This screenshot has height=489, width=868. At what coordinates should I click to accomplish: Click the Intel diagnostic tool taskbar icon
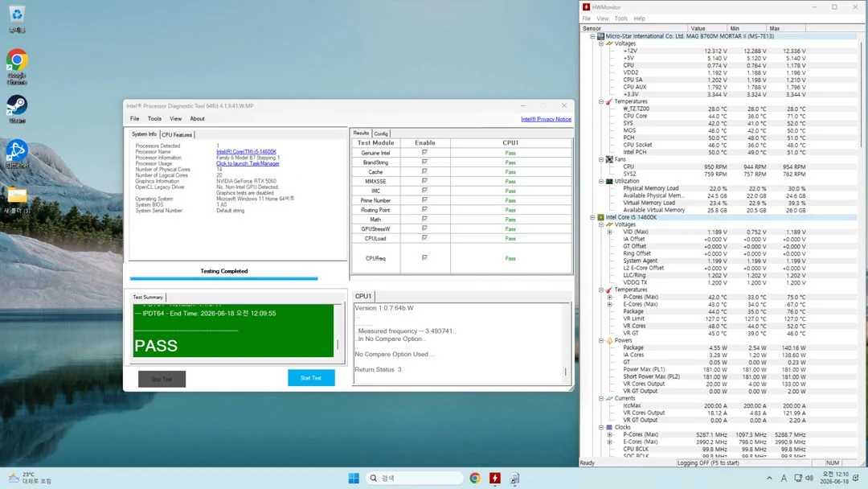(x=515, y=478)
